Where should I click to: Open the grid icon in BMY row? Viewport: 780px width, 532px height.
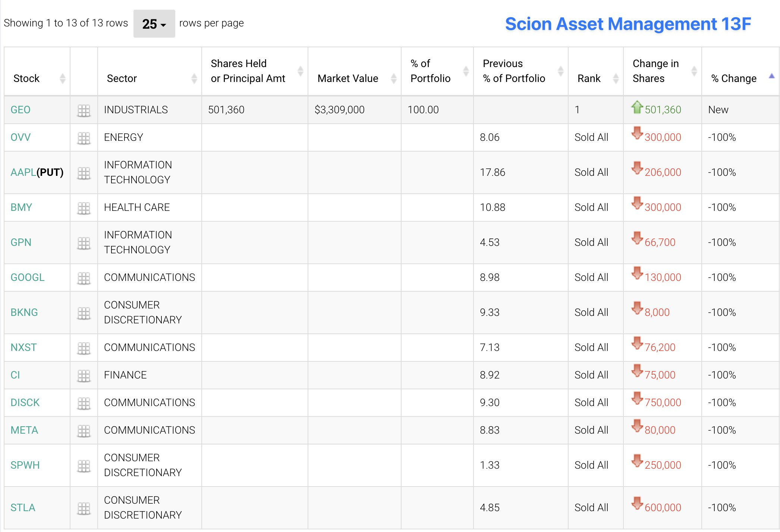(84, 208)
